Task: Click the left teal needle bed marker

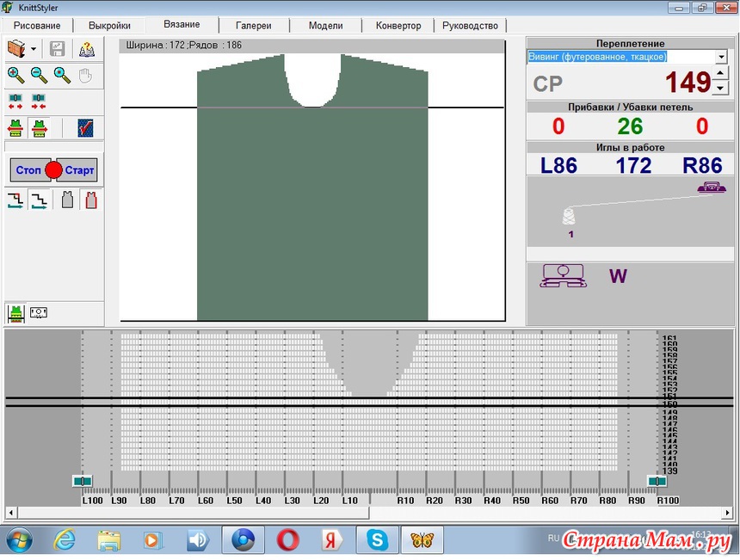Action: point(83,481)
